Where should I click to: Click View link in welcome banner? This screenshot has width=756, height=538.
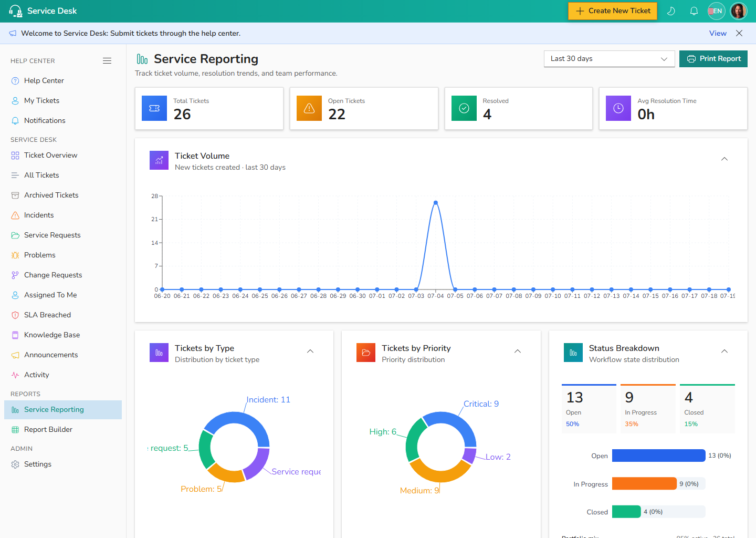tap(718, 33)
